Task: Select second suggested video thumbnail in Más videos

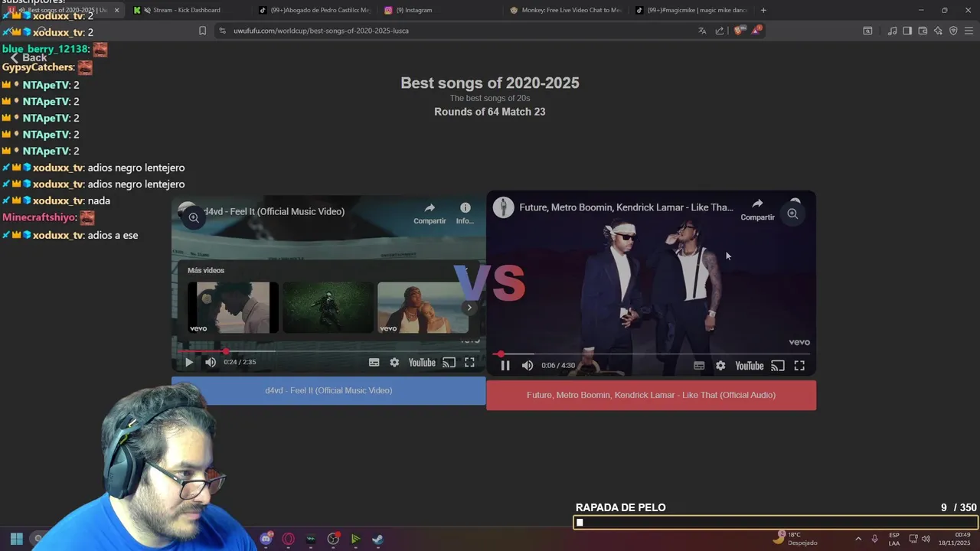Action: click(x=328, y=308)
